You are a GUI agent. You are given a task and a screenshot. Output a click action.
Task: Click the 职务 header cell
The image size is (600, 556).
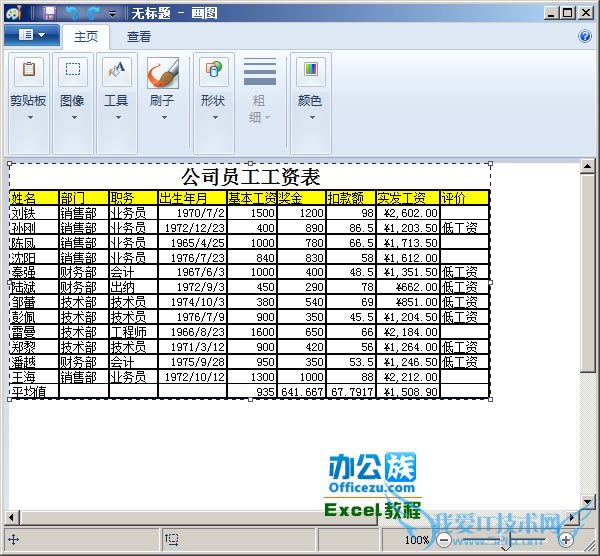[x=134, y=198]
